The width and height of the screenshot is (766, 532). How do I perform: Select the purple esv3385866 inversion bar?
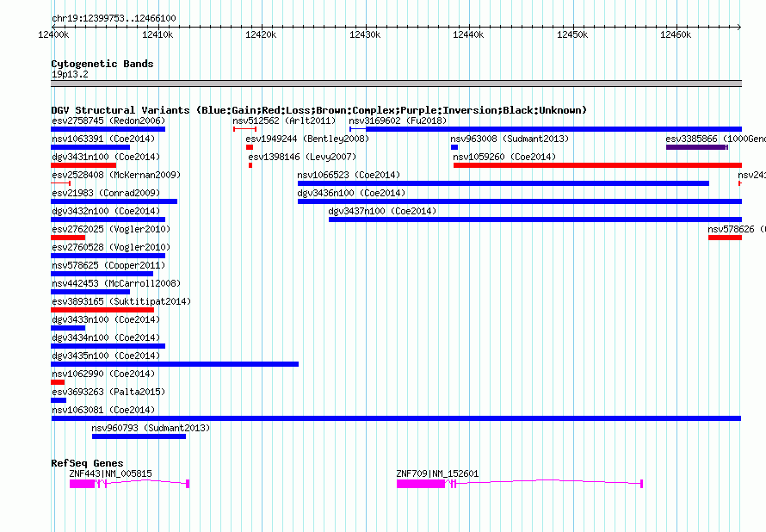[x=696, y=147]
